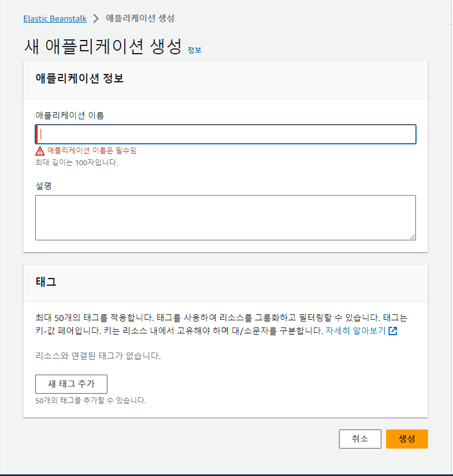
Task: Click the 설명 field label
Action: point(44,186)
